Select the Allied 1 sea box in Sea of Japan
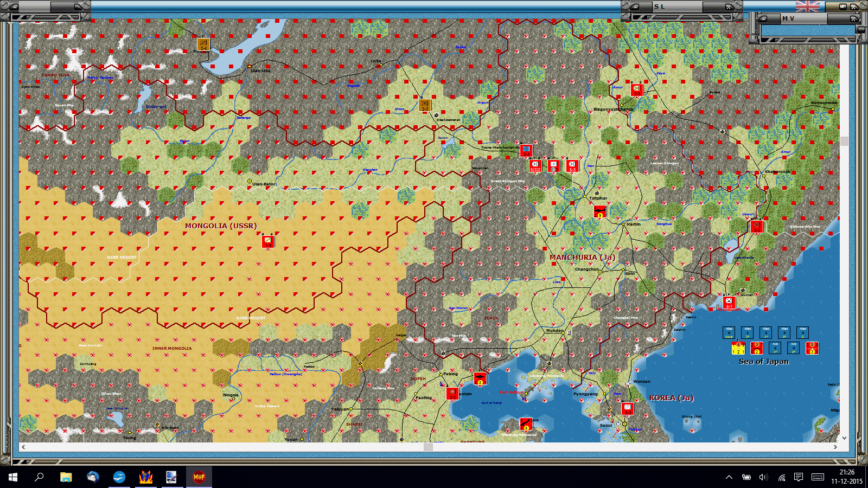Image resolution: width=868 pixels, height=488 pixels. [x=748, y=332]
